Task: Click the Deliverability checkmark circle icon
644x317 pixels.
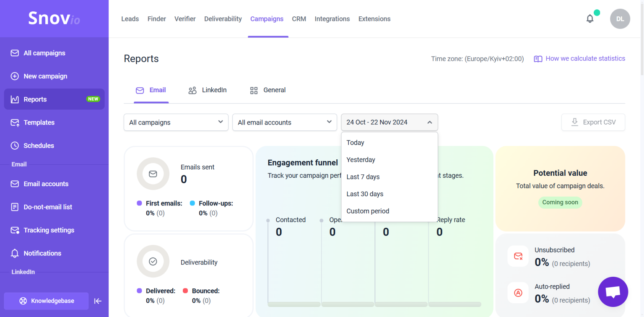Action: point(153,261)
